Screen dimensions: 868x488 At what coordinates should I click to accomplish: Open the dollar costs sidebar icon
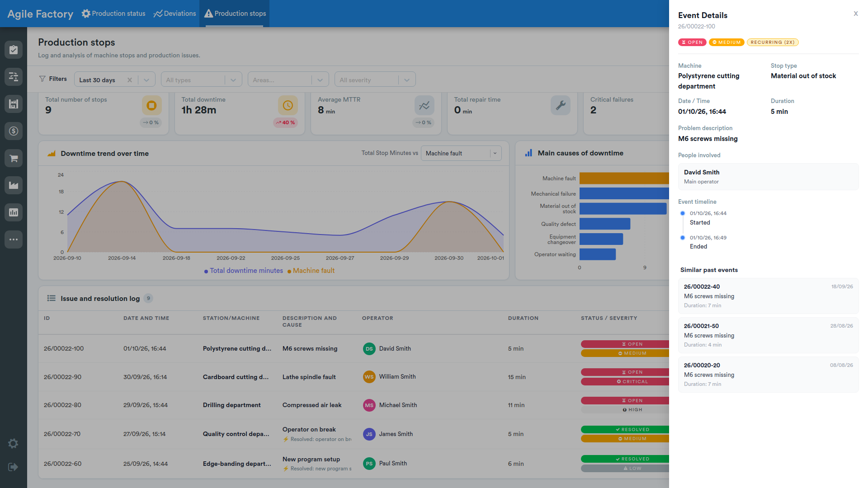(x=14, y=131)
